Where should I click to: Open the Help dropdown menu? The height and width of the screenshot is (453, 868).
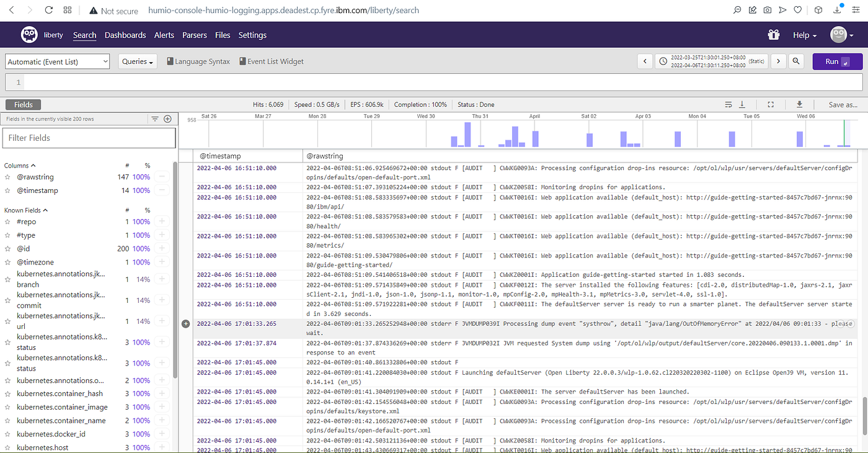(x=805, y=35)
